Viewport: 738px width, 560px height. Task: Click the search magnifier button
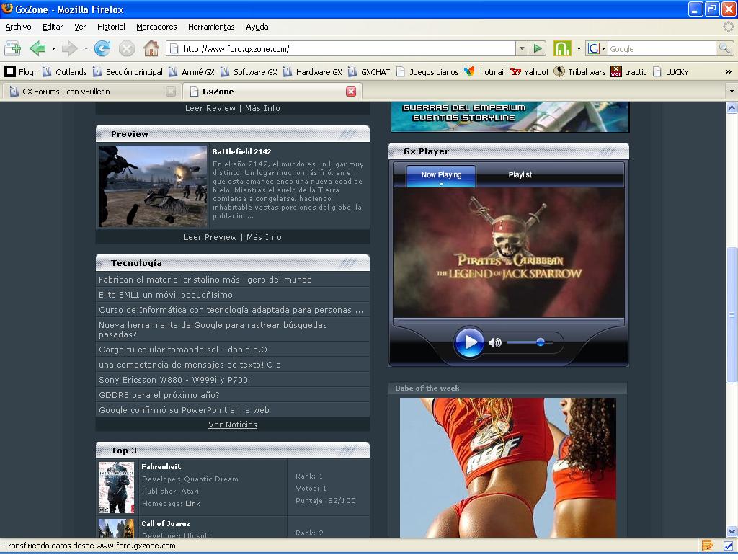[724, 48]
